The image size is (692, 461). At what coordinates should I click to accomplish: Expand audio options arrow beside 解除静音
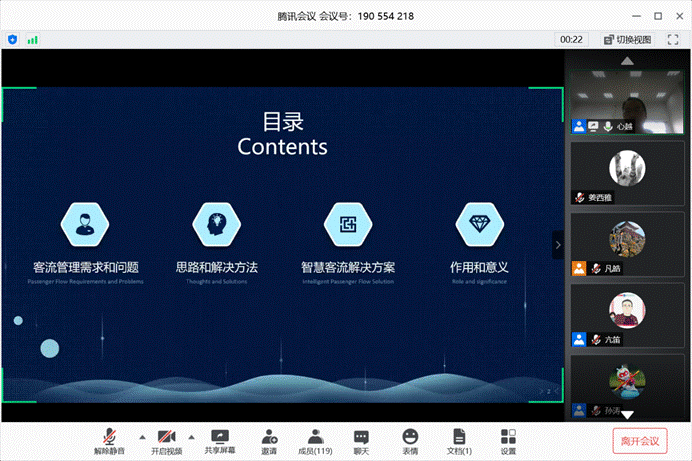point(140,437)
